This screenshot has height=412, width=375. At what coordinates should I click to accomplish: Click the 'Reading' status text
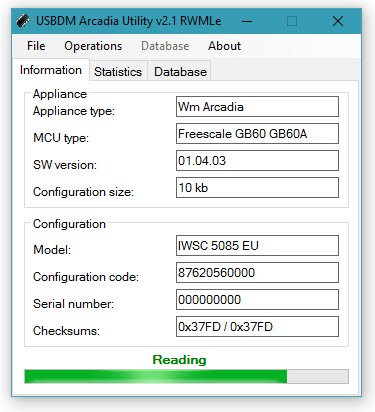pos(179,360)
